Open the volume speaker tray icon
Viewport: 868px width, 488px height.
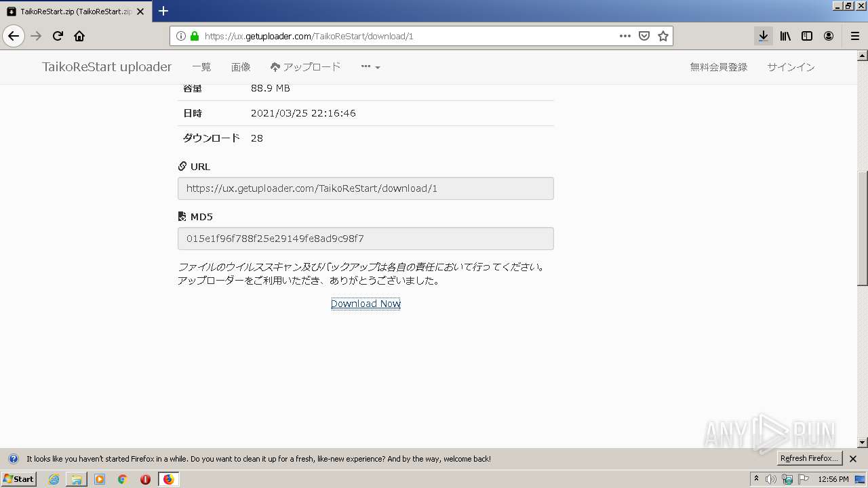(x=771, y=479)
